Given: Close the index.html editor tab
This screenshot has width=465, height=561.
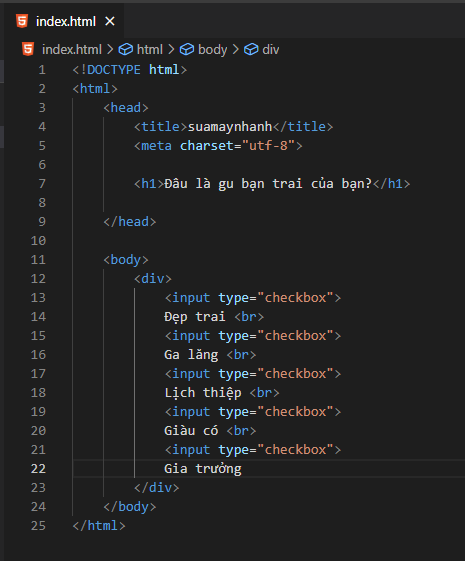Looking at the screenshot, I should tap(110, 21).
